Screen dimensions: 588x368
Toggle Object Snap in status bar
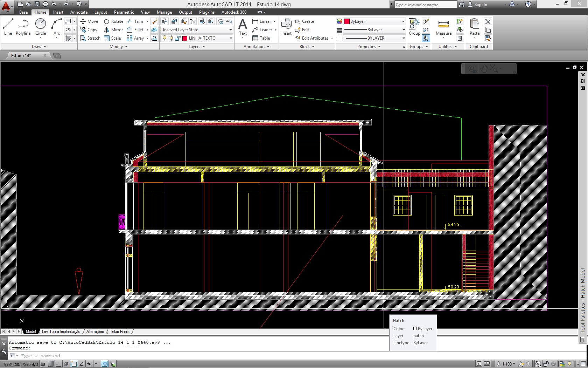point(74,364)
